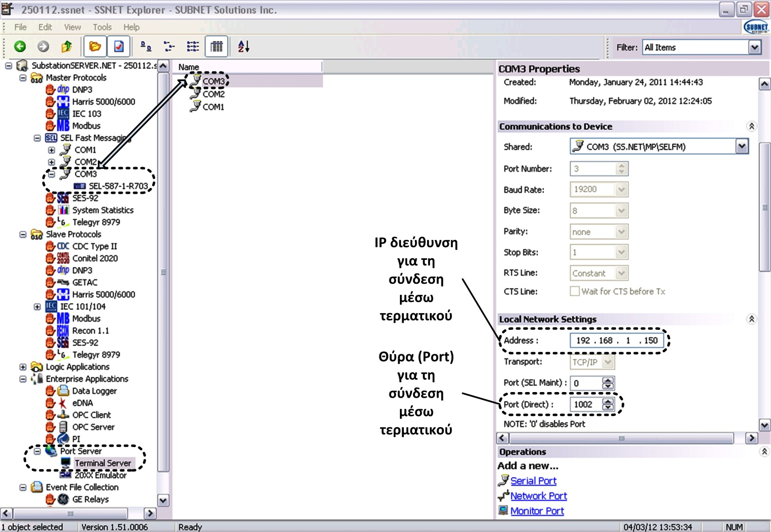Viewport: 771px width, 532px height.
Task: Collapse the Enterprise Applications node
Action: (23, 379)
